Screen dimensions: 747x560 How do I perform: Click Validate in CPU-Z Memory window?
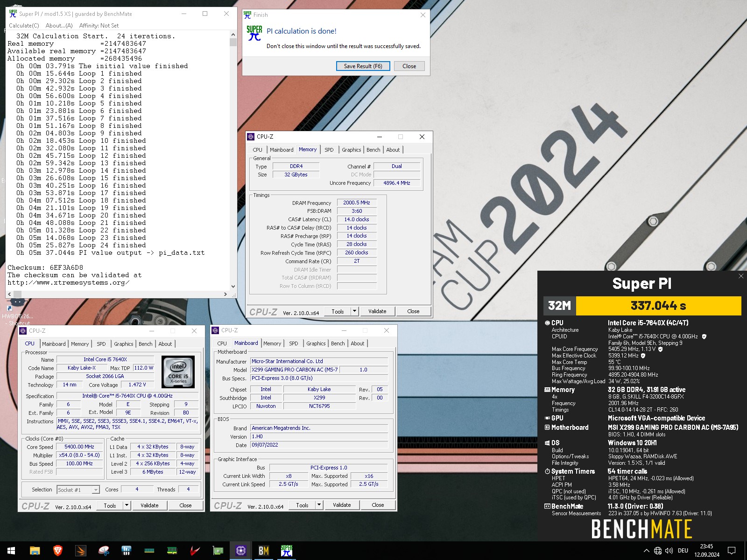[x=377, y=311]
